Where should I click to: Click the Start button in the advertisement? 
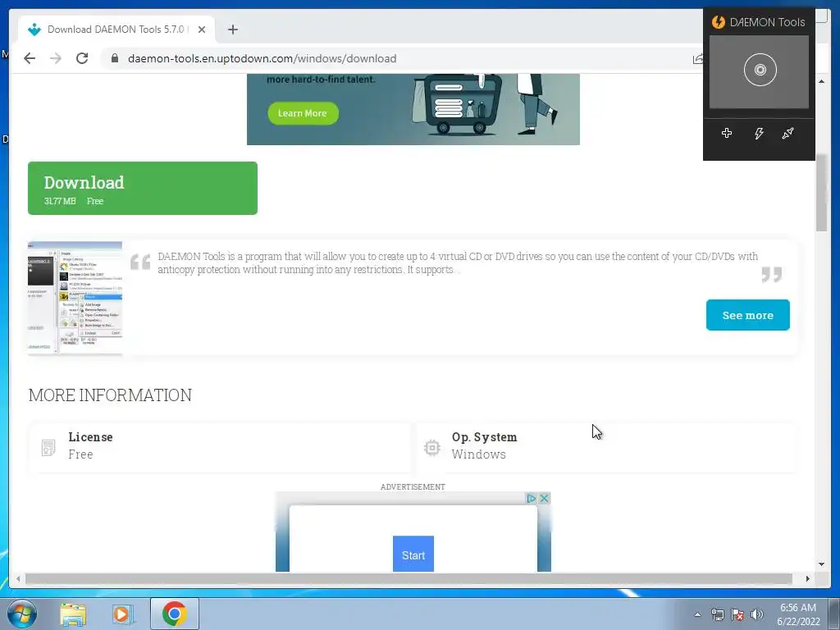click(x=413, y=554)
